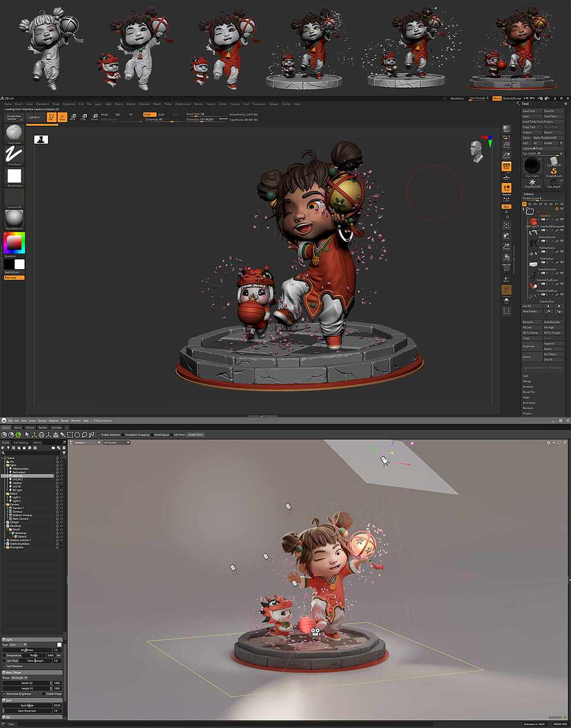Select the PolyMesh3D star tool thumbnail
The height and width of the screenshot is (728, 571).
coord(533,182)
